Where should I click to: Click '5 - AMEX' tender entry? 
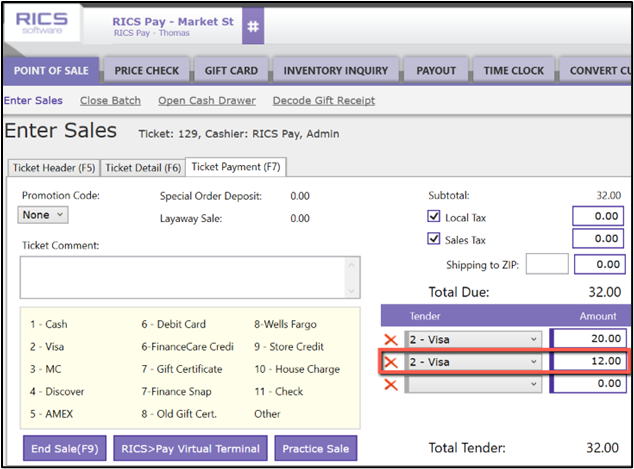pos(51,414)
